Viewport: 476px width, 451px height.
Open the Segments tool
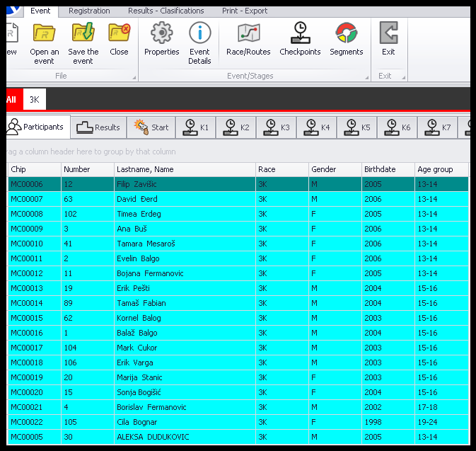coord(346,33)
